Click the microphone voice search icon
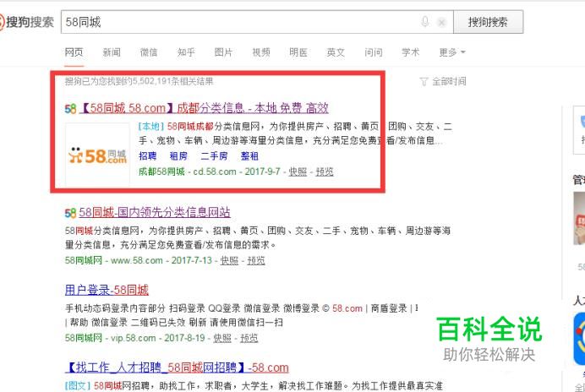This screenshot has width=585, height=392. coord(425,22)
